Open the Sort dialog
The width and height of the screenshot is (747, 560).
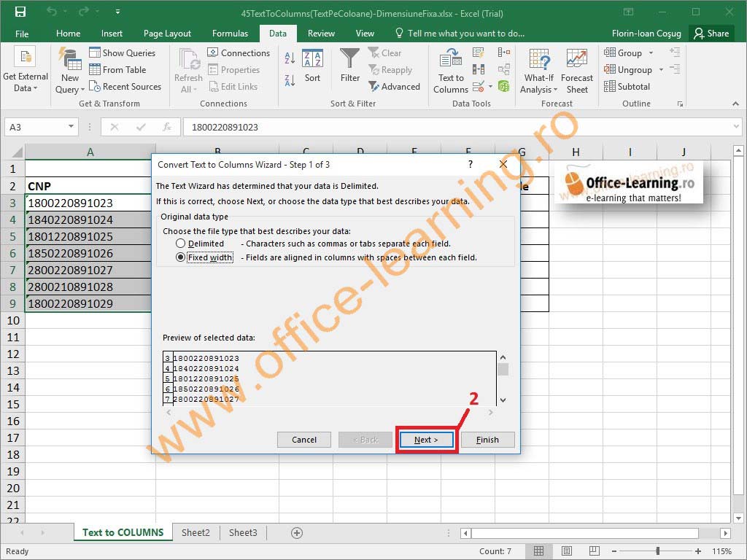312,66
